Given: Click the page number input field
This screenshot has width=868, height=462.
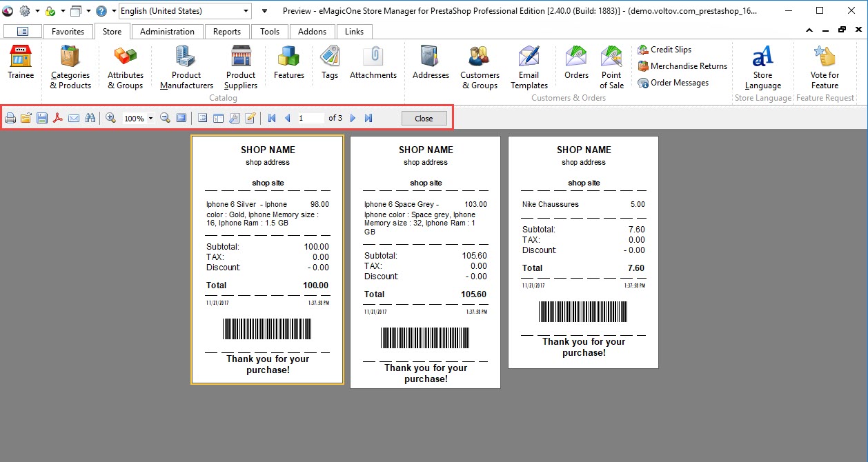Looking at the screenshot, I should 310,118.
